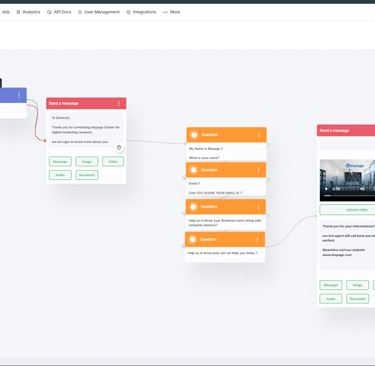Screen dimensions: 375x366
Task: Add a Message in the 'Hi {{name}}' card
Action: tap(60, 162)
